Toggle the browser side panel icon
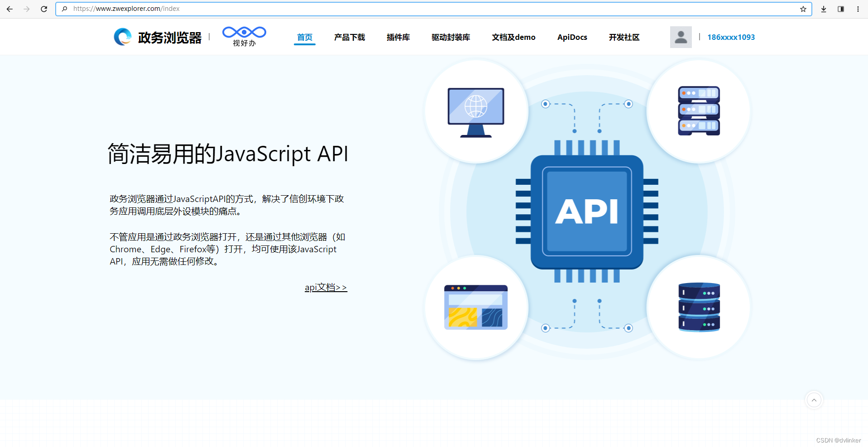868x447 pixels. point(841,9)
